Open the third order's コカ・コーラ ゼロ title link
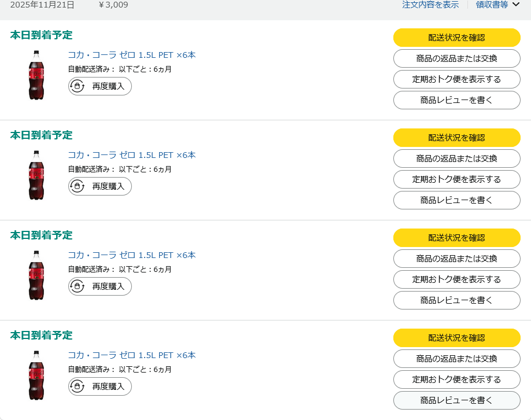 [132, 256]
